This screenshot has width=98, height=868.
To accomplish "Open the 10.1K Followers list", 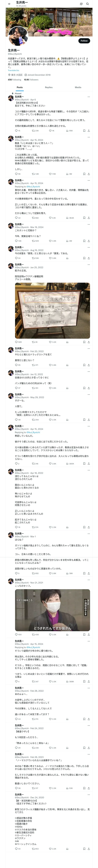I will [31, 80].
